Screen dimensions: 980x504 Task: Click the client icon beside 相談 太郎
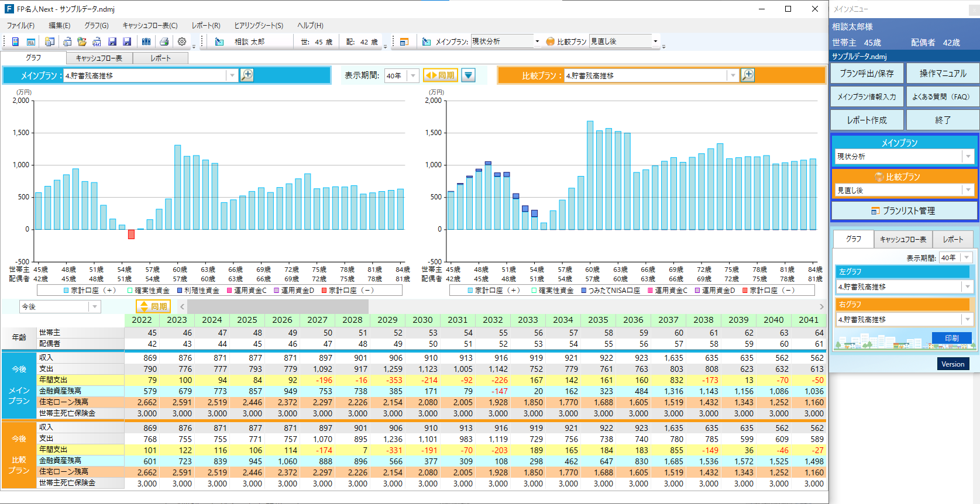(219, 42)
